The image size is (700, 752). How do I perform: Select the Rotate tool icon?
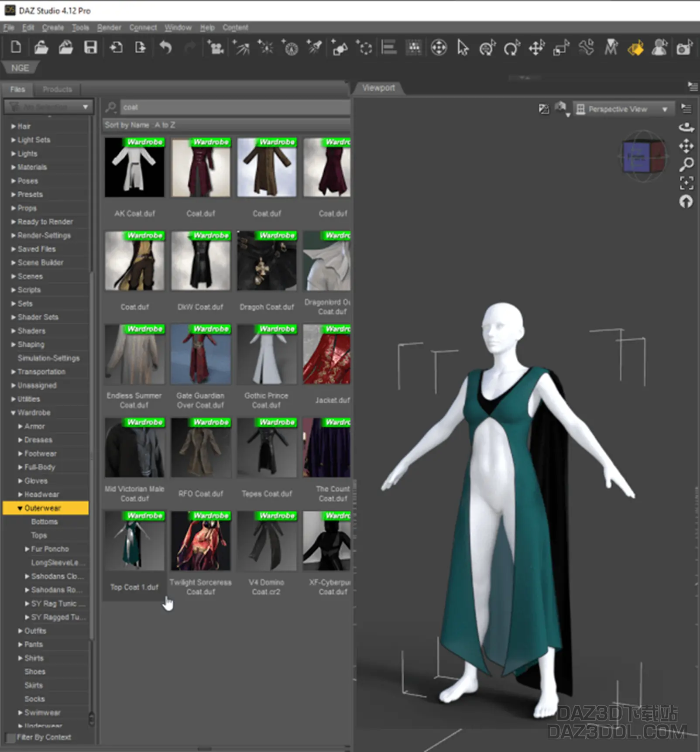512,47
